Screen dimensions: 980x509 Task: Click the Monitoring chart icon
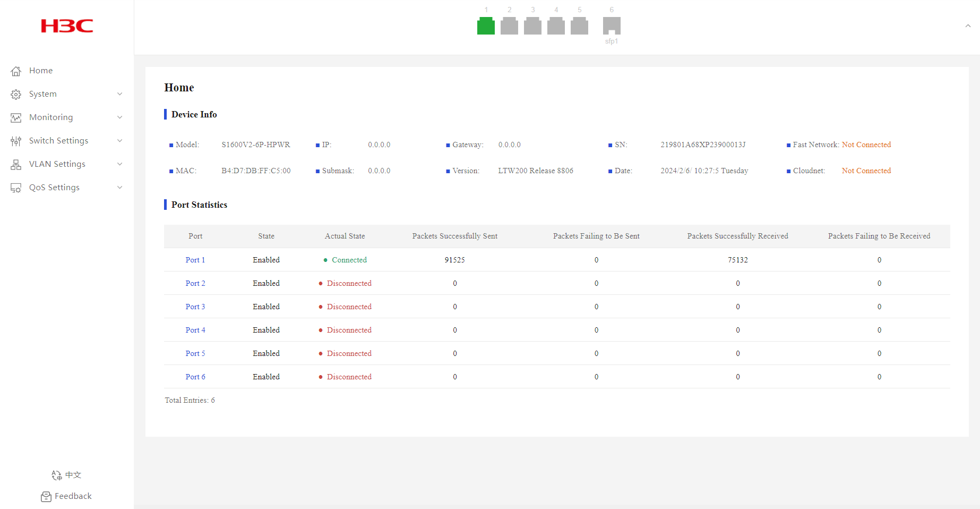[16, 117]
